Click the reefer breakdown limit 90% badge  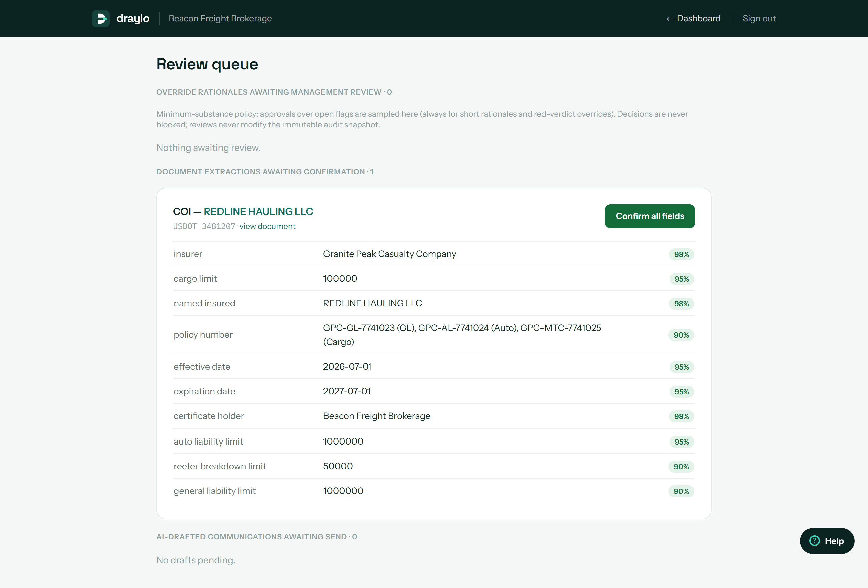(x=681, y=466)
